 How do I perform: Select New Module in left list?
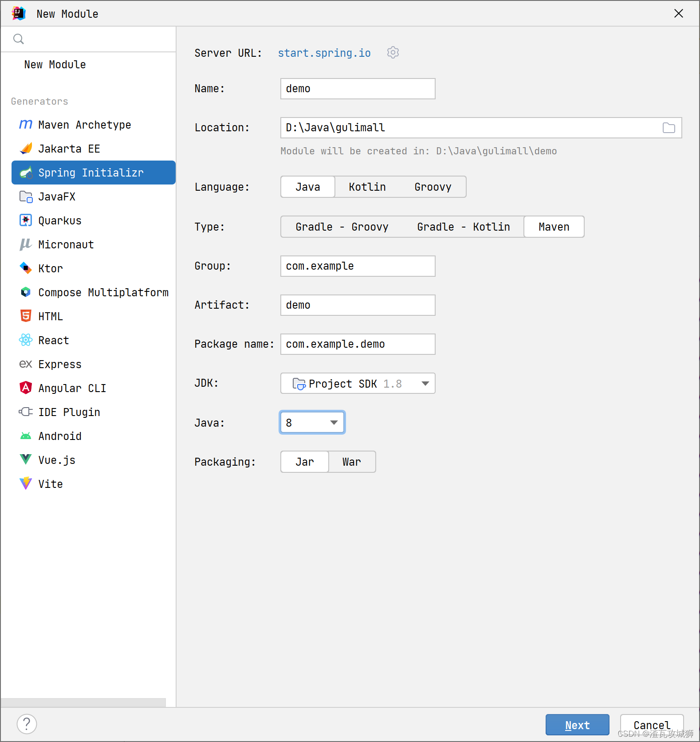55,65
